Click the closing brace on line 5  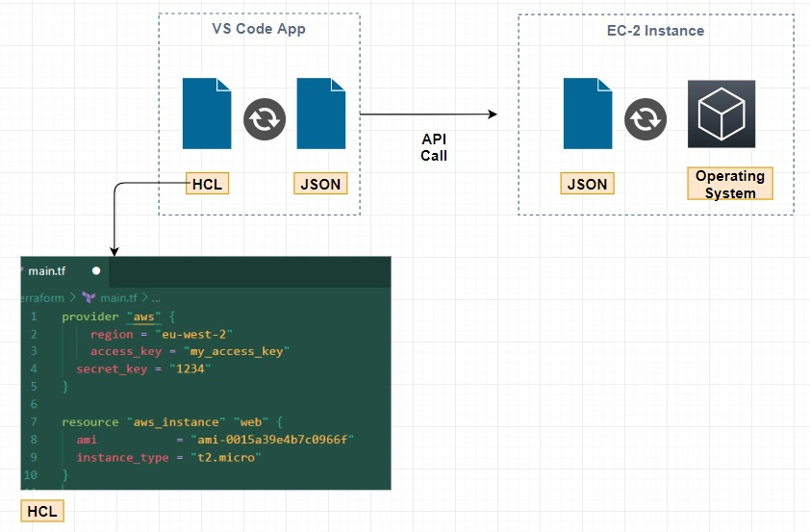click(65, 387)
